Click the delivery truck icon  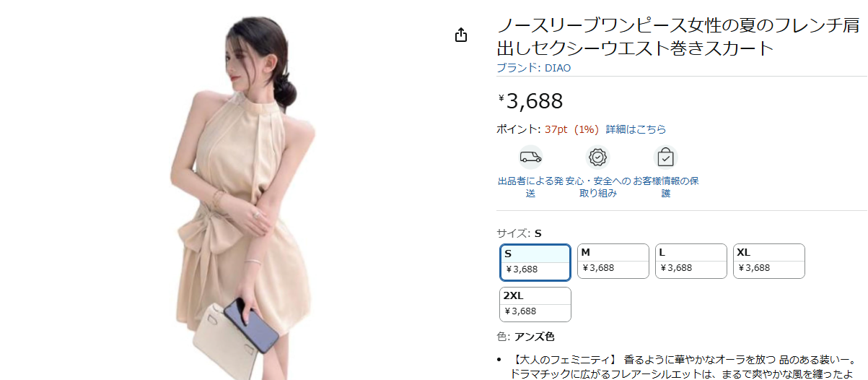[x=530, y=157]
